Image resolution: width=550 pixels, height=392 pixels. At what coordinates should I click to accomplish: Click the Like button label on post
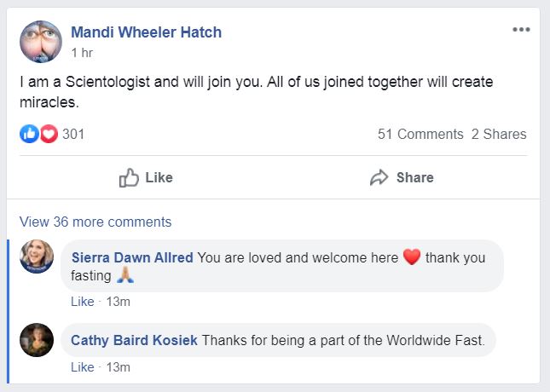tap(159, 177)
